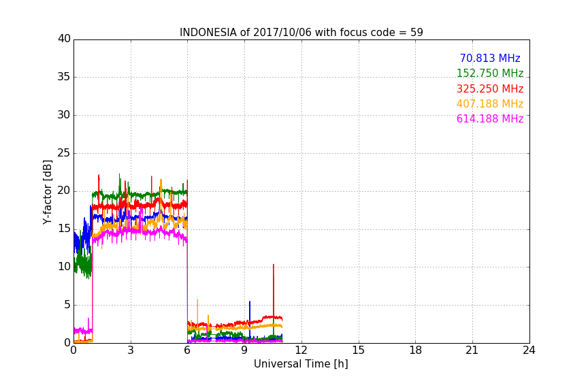The width and height of the screenshot is (588, 392).
Task: Click the x-axis tick label 18
Action: [416, 350]
